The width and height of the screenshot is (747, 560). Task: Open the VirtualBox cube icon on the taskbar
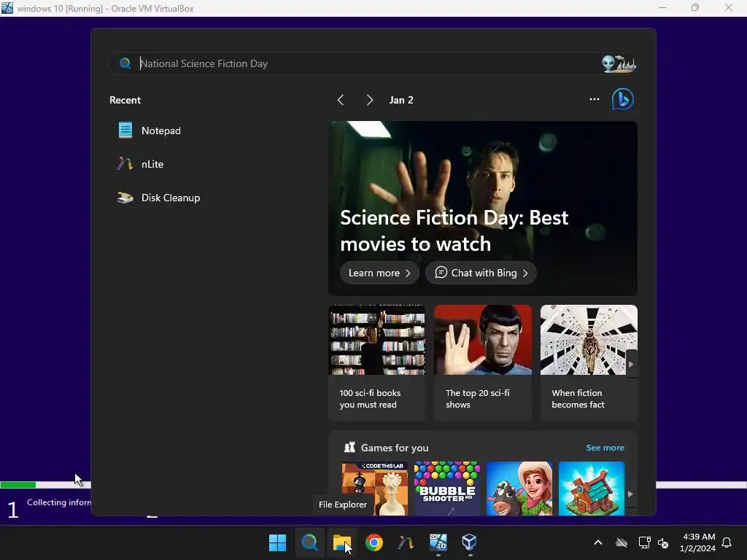point(470,542)
